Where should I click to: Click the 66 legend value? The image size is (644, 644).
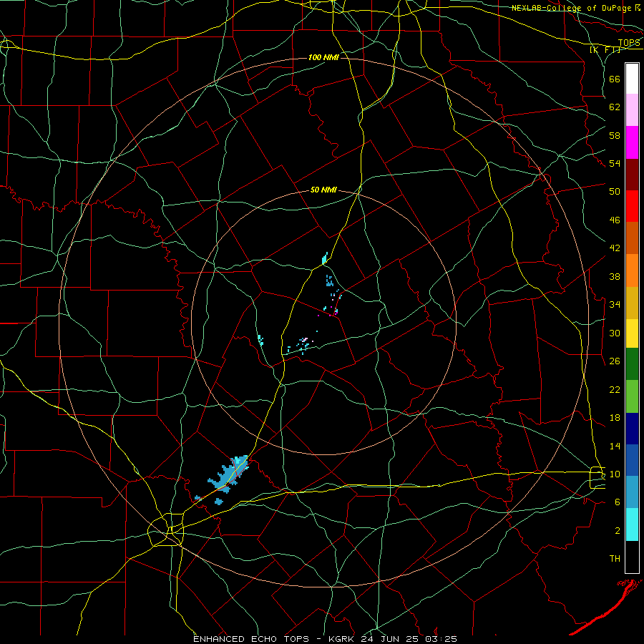[x=615, y=79]
